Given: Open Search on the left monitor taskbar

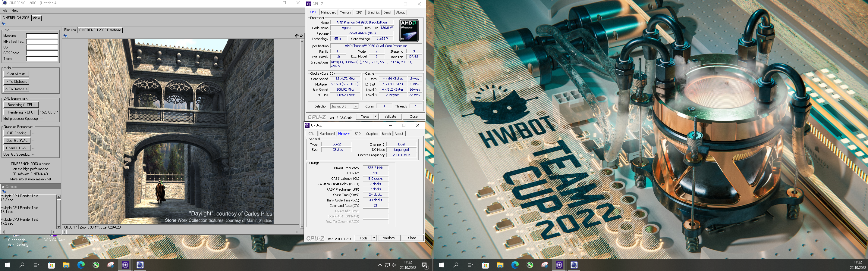Looking at the screenshot, I should pos(22,265).
